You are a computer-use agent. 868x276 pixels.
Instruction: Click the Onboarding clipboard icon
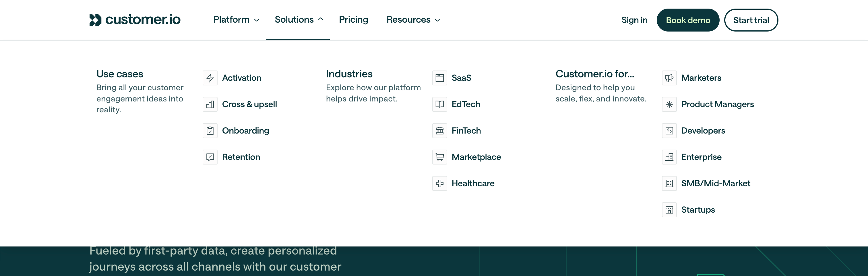(210, 131)
